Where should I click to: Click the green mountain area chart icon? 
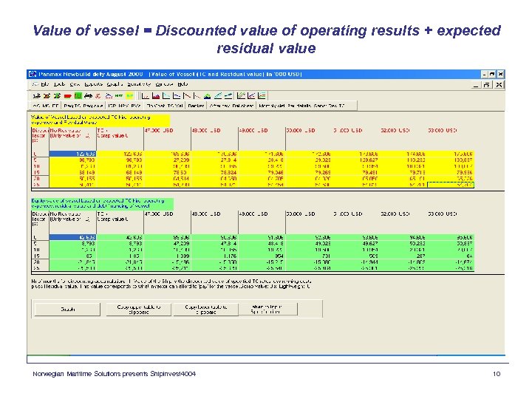click(208, 95)
